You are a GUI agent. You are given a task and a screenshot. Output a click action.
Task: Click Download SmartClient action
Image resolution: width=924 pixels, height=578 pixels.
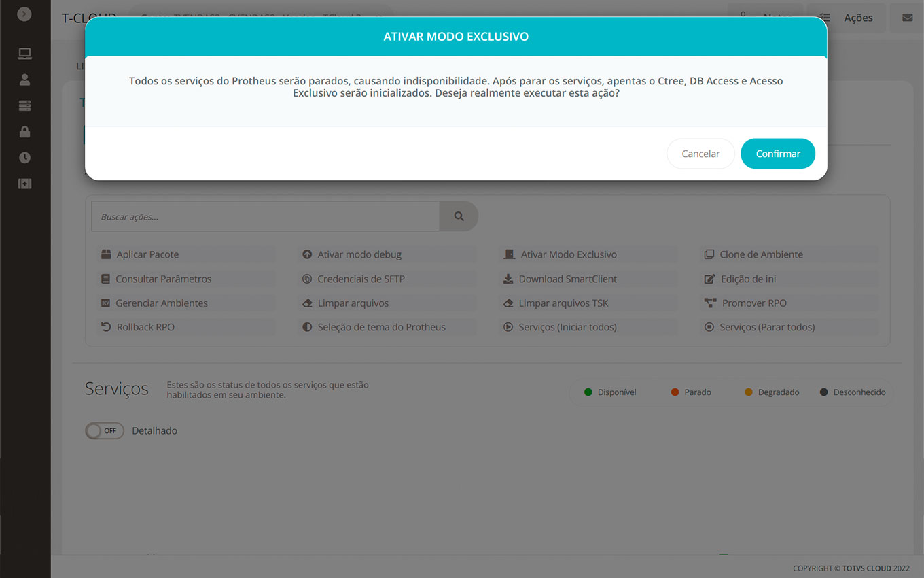[588, 279]
